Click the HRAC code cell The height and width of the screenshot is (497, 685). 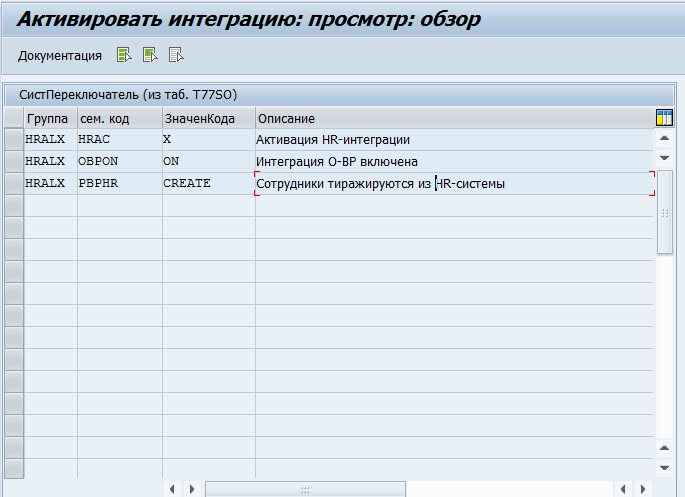pyautogui.click(x=120, y=140)
